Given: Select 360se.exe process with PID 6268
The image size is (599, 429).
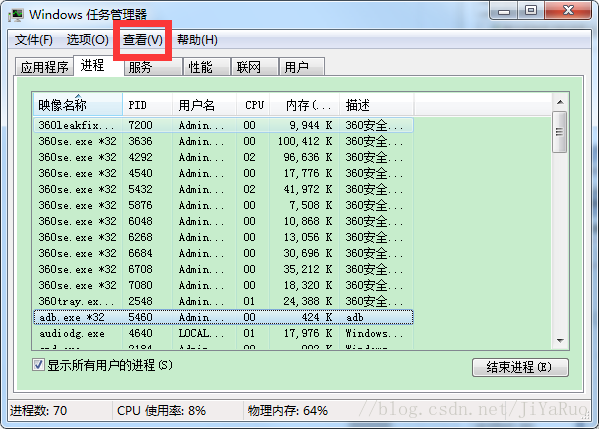Looking at the screenshot, I should 223,238.
